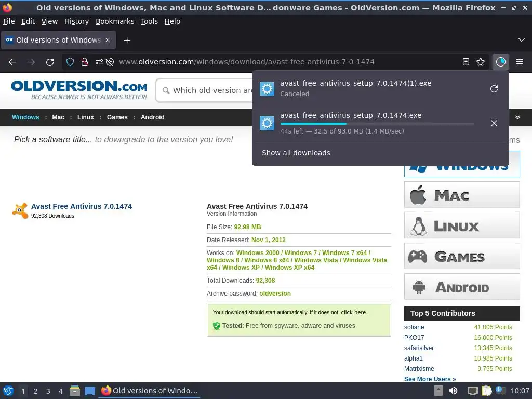Switch to workspace 3 in the taskbar
The image size is (532, 399).
point(48,391)
